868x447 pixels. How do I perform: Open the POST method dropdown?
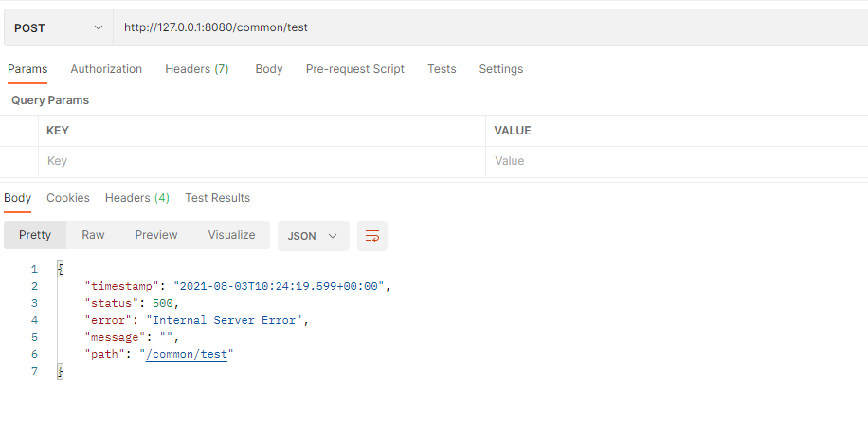[58, 27]
